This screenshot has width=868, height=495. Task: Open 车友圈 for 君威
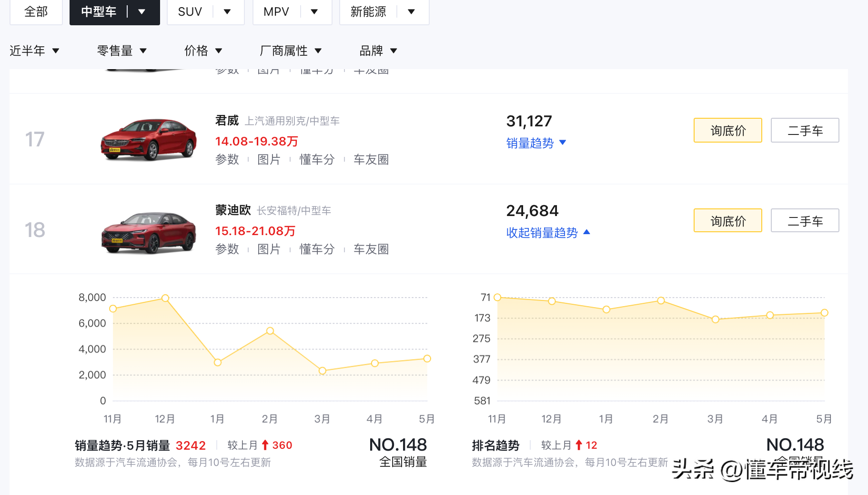(x=371, y=159)
